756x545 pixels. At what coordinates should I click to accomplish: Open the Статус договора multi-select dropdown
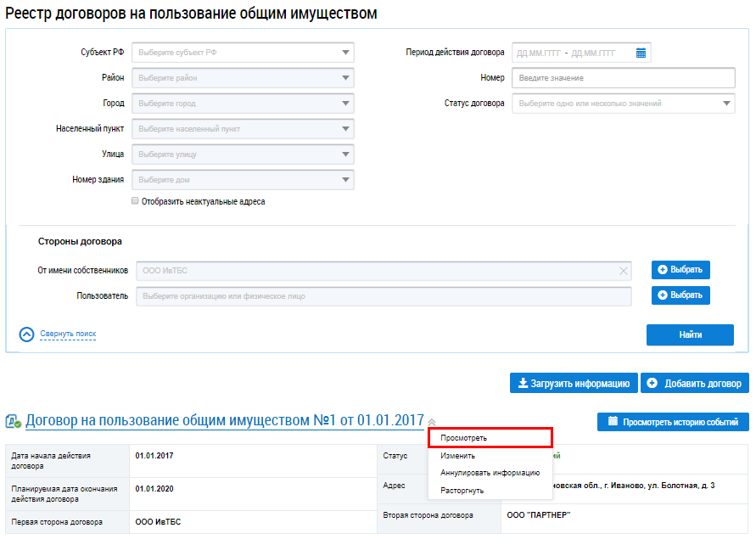pos(624,104)
